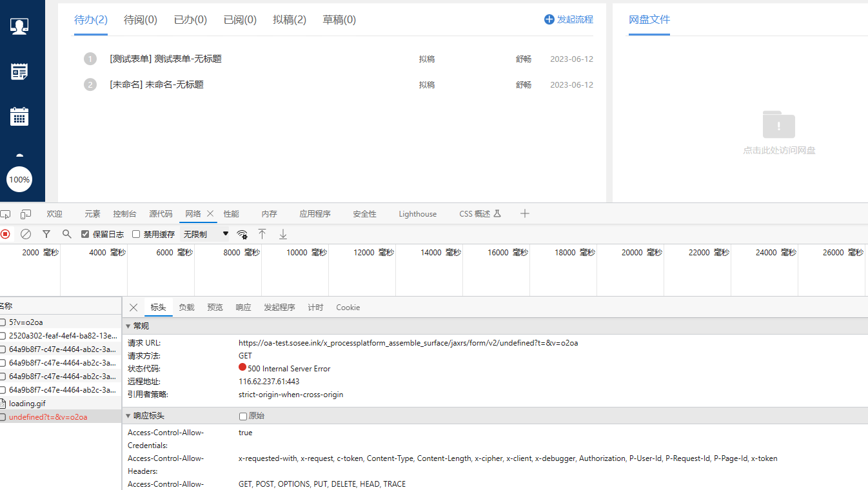Open the 无限制 throttling dropdown

[x=206, y=234]
